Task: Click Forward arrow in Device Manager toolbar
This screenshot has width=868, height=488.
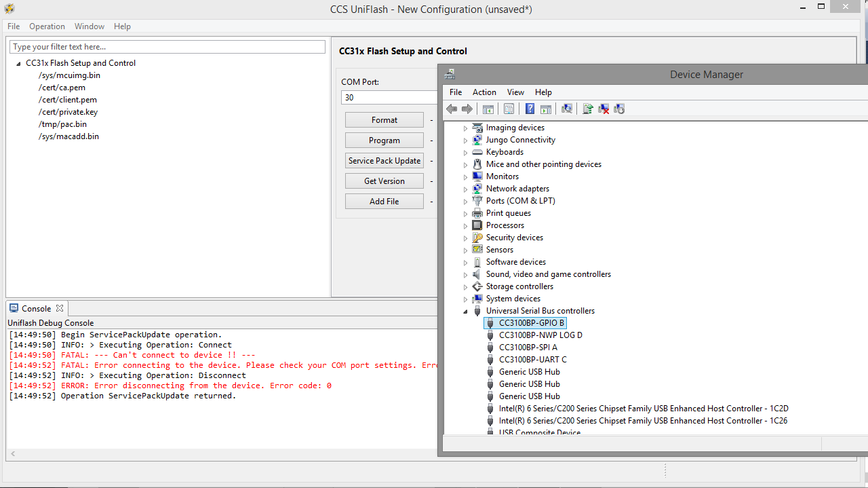Action: [x=467, y=109]
